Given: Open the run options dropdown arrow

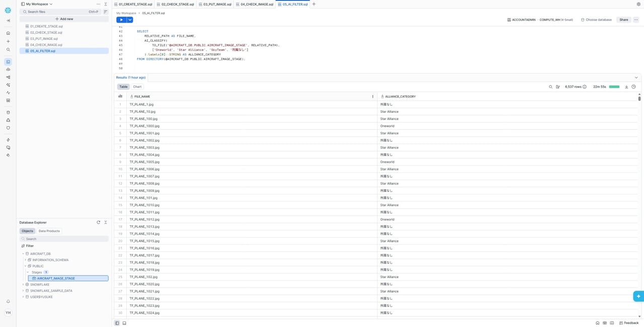Looking at the screenshot, I should coord(130,20).
